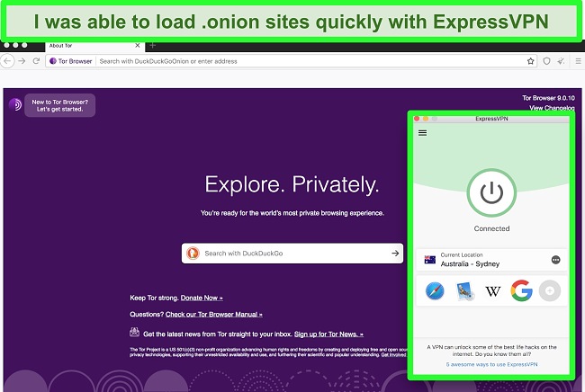Click the Explore. Privately. heading
The image size is (585, 392).
click(292, 184)
